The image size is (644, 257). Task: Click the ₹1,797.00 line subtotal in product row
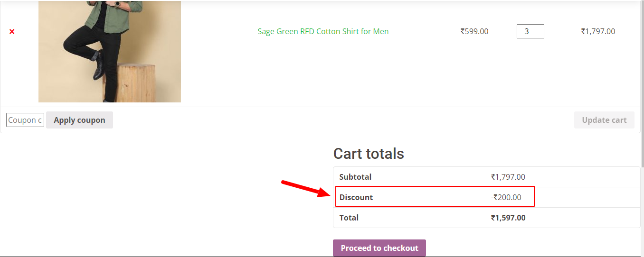[x=598, y=31]
